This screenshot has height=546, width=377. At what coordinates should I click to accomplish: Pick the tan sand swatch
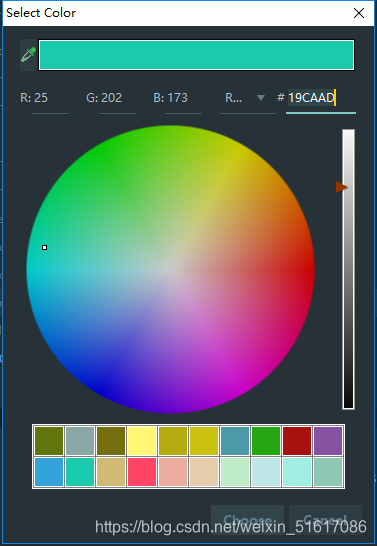click(x=111, y=471)
